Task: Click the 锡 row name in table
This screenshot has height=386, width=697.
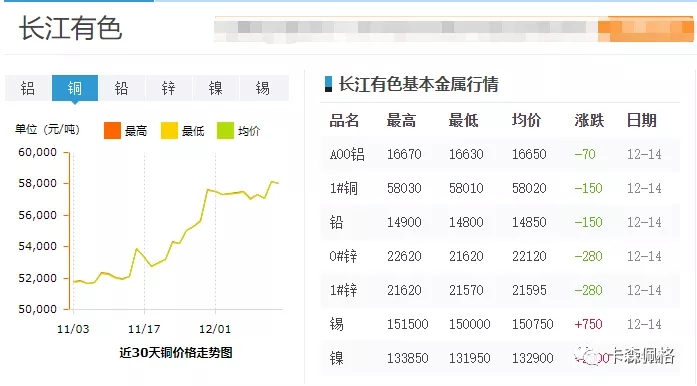Action: 336,324
